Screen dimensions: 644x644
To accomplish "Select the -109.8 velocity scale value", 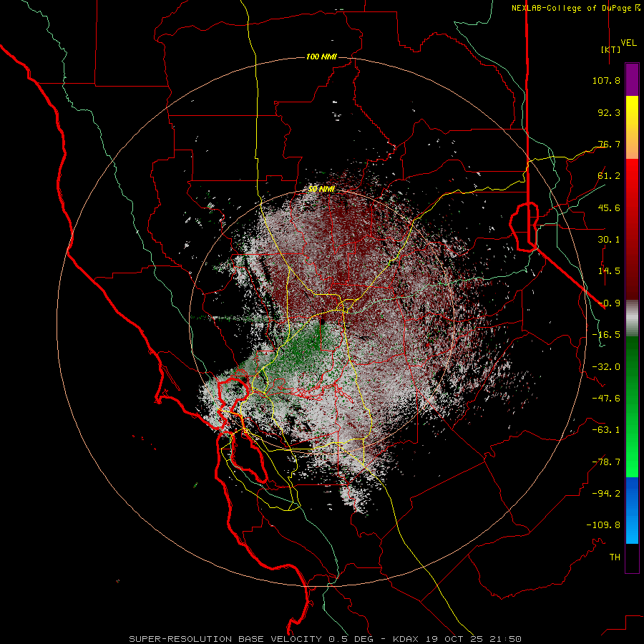I will (x=603, y=525).
